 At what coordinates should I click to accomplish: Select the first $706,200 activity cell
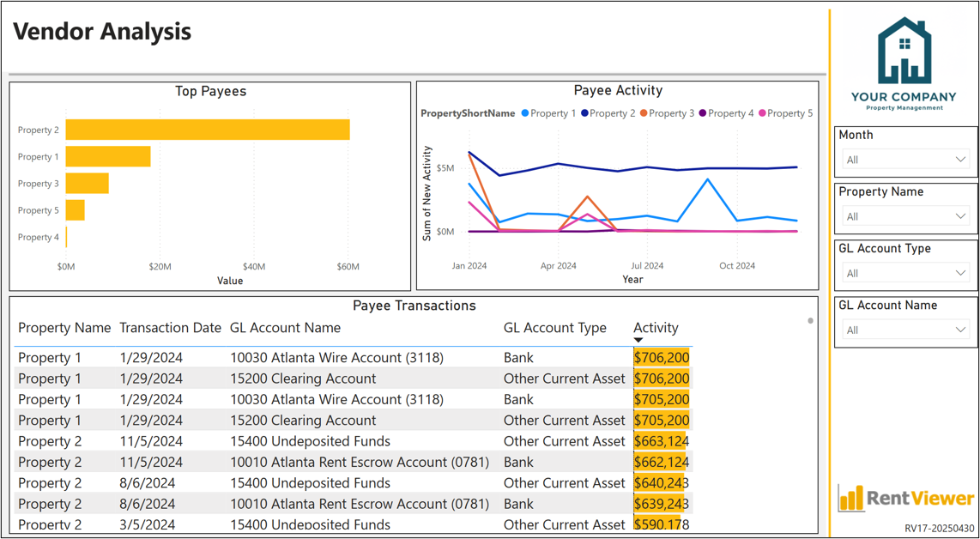(x=662, y=358)
